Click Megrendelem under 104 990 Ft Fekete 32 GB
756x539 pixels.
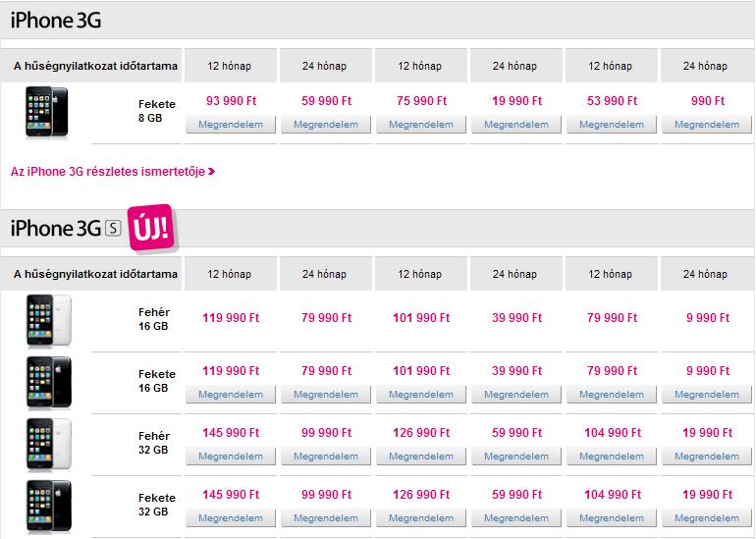pyautogui.click(x=612, y=518)
